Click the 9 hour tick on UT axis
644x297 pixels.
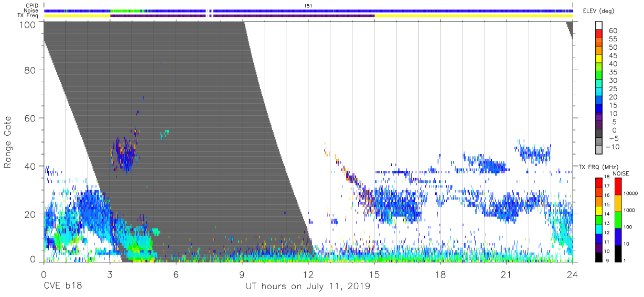click(242, 274)
